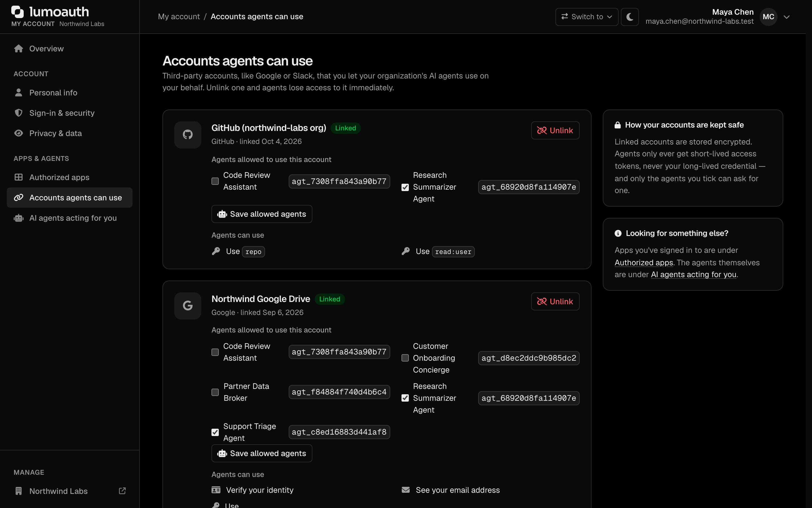Click the Google G logo icon

point(187,306)
